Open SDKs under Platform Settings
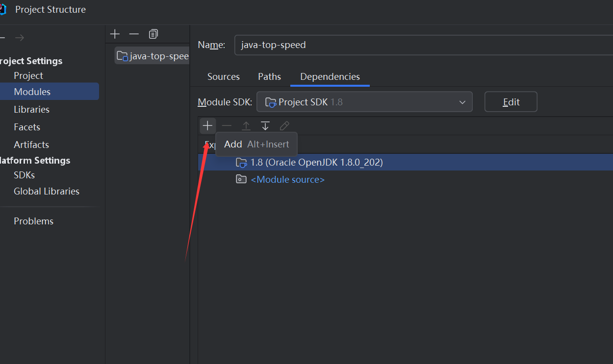 24,175
